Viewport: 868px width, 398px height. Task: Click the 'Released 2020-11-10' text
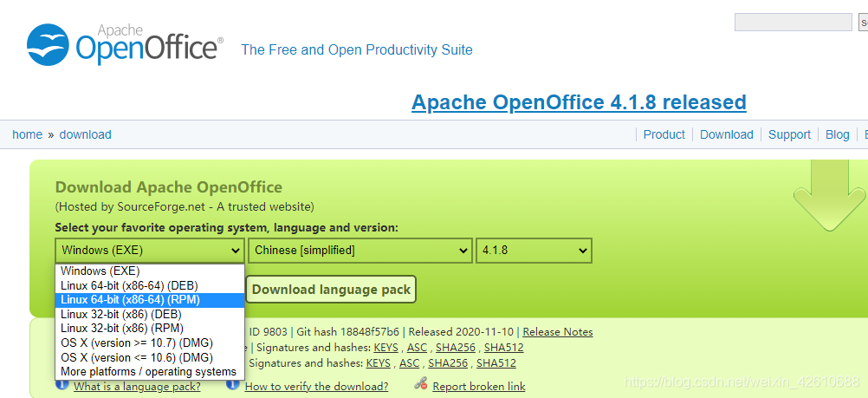pyautogui.click(x=463, y=332)
